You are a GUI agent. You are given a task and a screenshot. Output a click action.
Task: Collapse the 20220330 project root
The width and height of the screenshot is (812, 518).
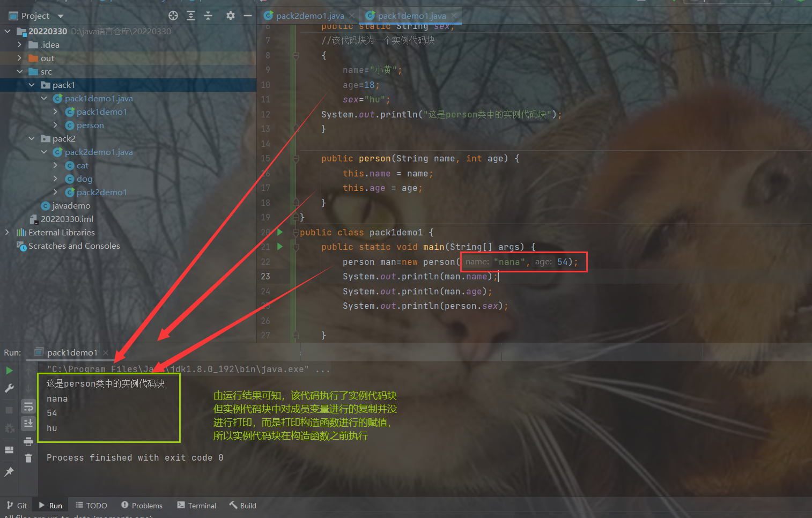pyautogui.click(x=8, y=32)
